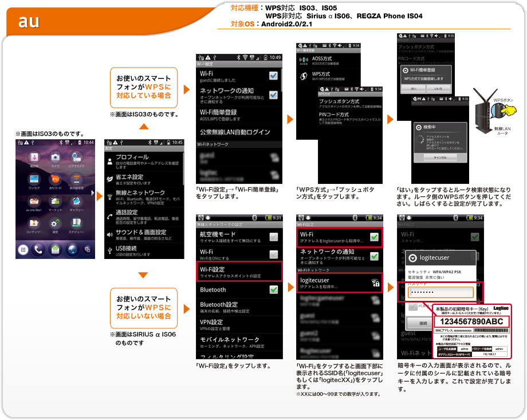
Task: Open VPN設定 entry
Action: coord(239,325)
